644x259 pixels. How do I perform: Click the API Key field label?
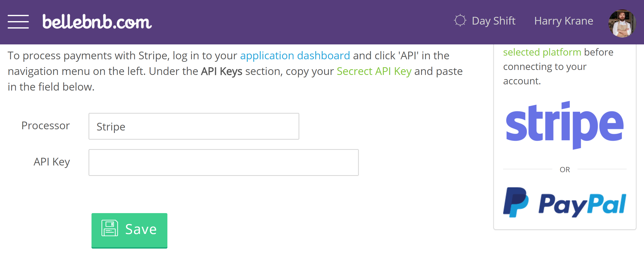pos(52,162)
